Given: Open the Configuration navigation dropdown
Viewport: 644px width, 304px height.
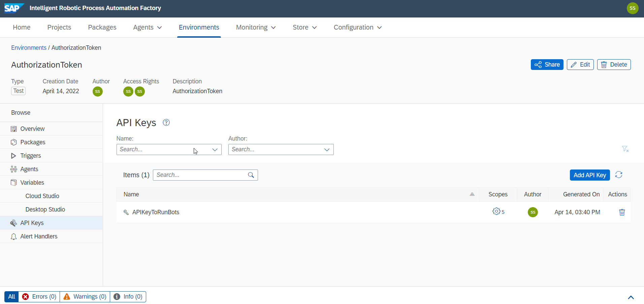Looking at the screenshot, I should click(x=358, y=27).
